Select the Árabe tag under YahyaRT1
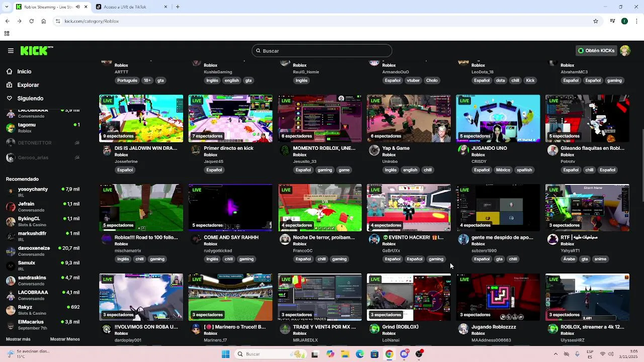 tap(569, 259)
